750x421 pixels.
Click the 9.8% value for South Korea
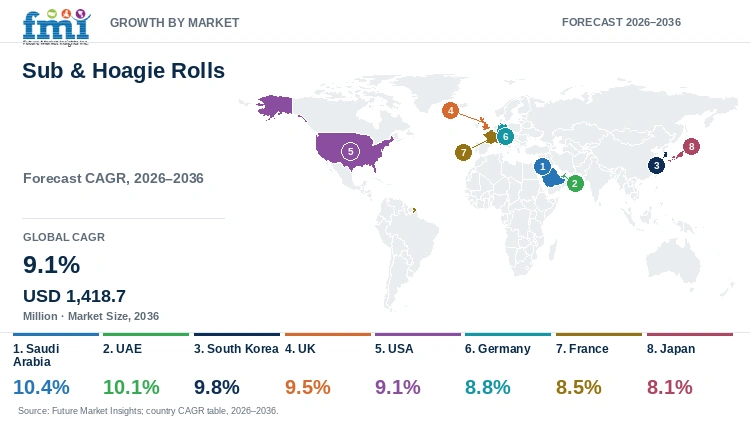point(217,387)
